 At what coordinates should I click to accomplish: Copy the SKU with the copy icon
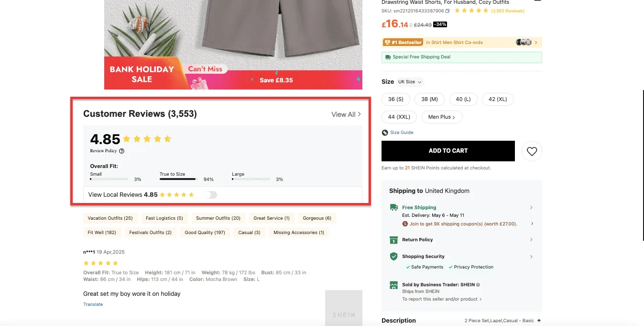tap(448, 11)
